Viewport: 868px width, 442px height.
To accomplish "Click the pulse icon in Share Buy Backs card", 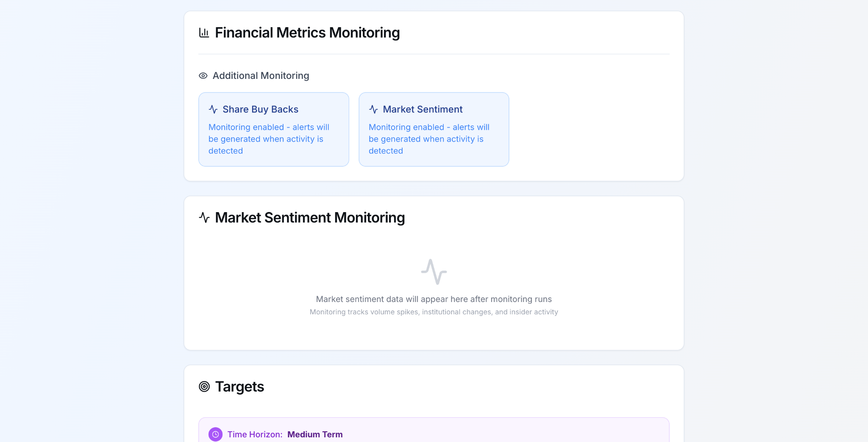I will point(213,109).
